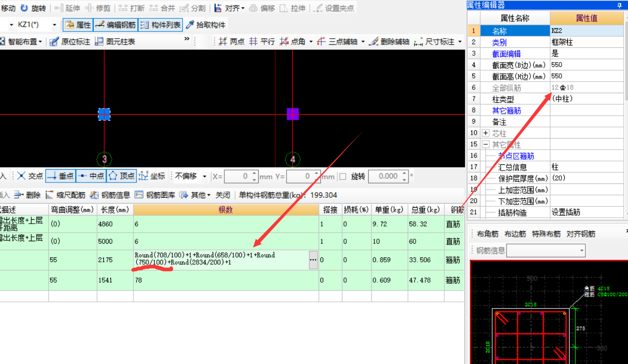Viewport: 628px width, 364px height.
Task: Select the 根数 cell showing 78
Action: 226,280
